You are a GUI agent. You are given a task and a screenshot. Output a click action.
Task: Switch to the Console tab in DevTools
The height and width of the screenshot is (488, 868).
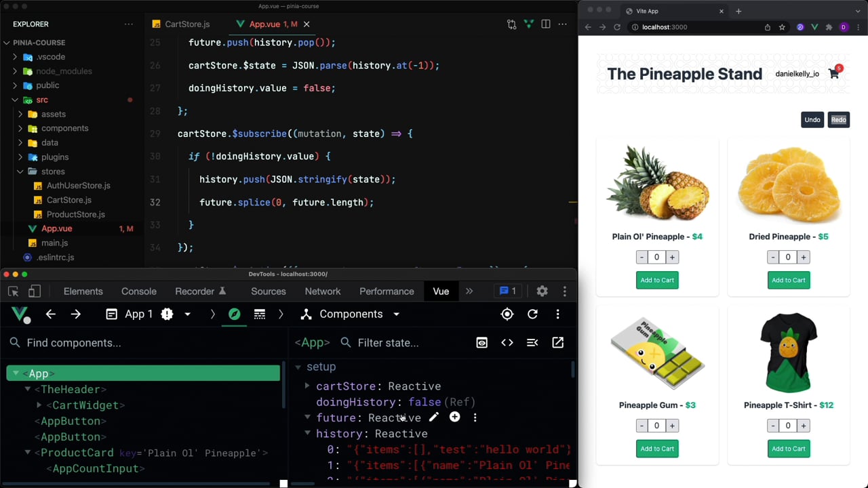point(139,291)
